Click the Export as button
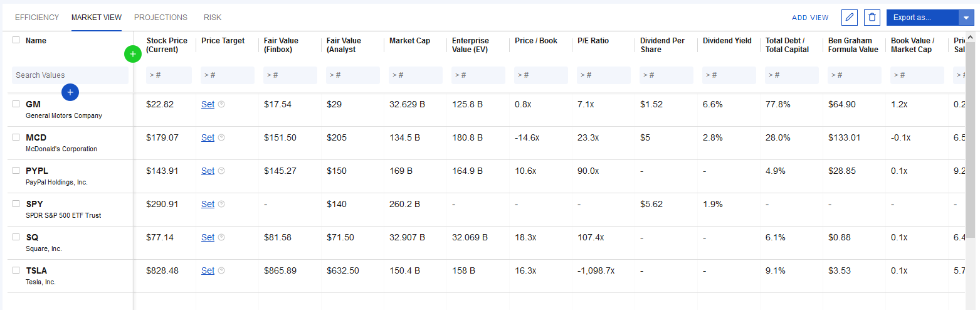This screenshot has width=980, height=310. [922, 18]
